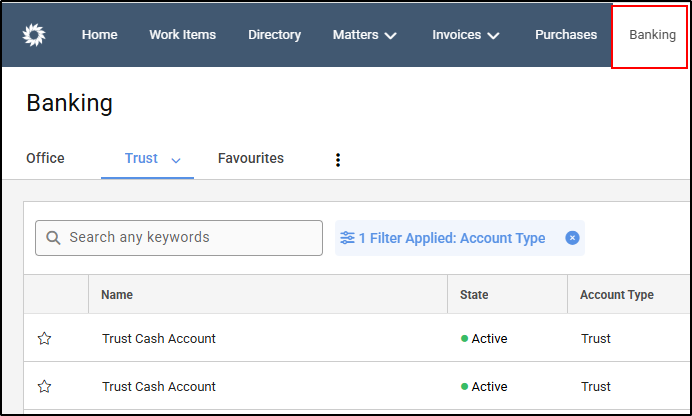Click the app logo icon in navbar
Image resolution: width=692 pixels, height=416 pixels.
click(34, 35)
